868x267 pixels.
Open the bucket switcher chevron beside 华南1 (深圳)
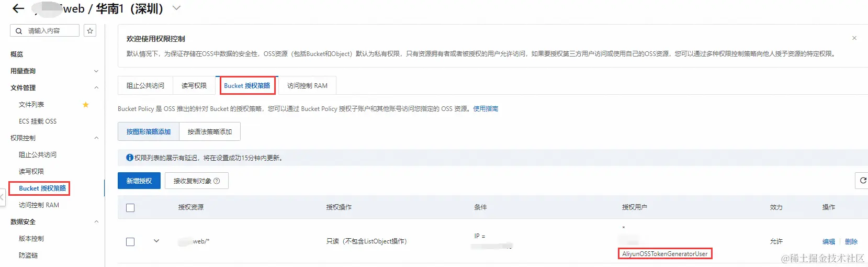176,8
